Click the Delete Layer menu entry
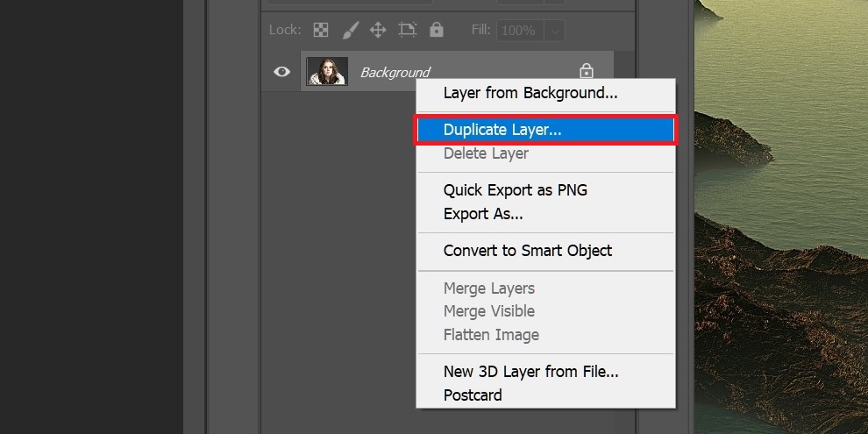The height and width of the screenshot is (434, 868). [486, 153]
